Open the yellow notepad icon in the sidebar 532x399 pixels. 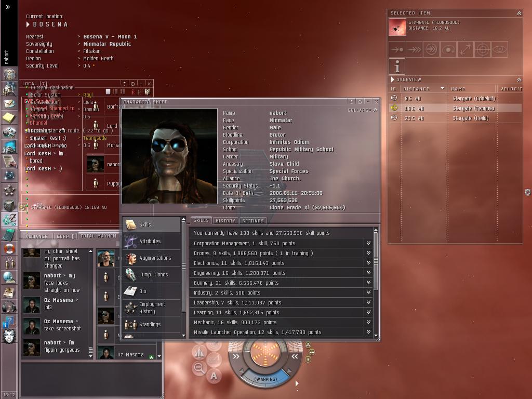[x=9, y=118]
